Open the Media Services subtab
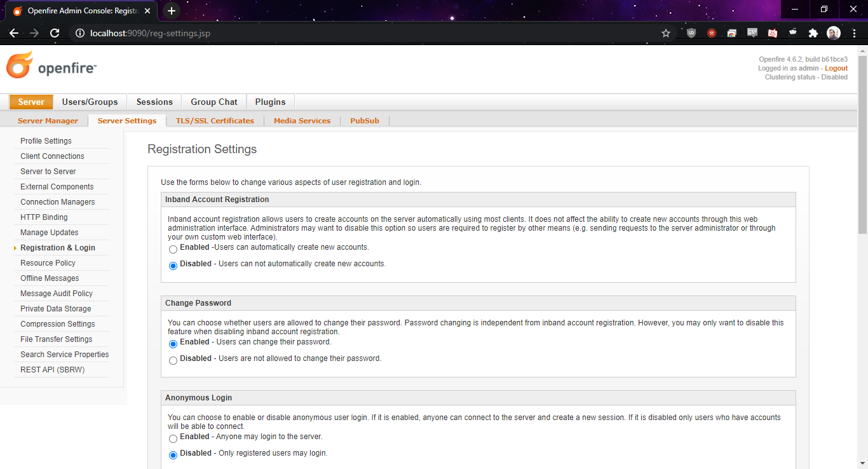This screenshot has height=469, width=868. pyautogui.click(x=302, y=121)
